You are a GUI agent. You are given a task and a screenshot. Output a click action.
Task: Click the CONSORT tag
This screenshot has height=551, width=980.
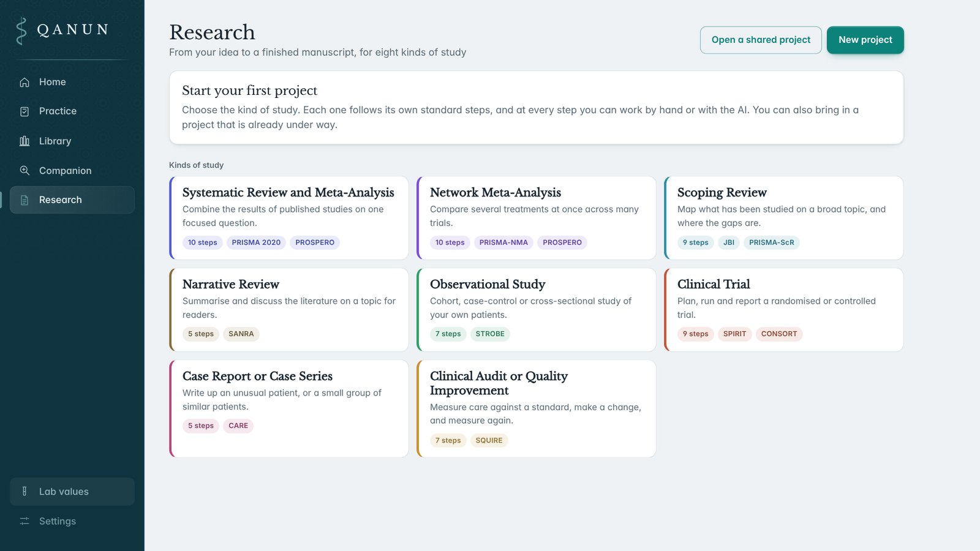coord(779,334)
